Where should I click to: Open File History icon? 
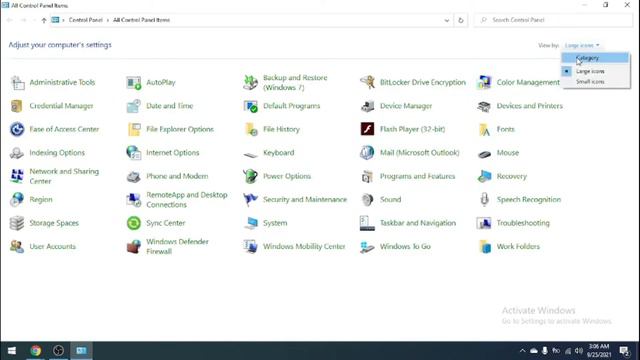click(x=251, y=129)
